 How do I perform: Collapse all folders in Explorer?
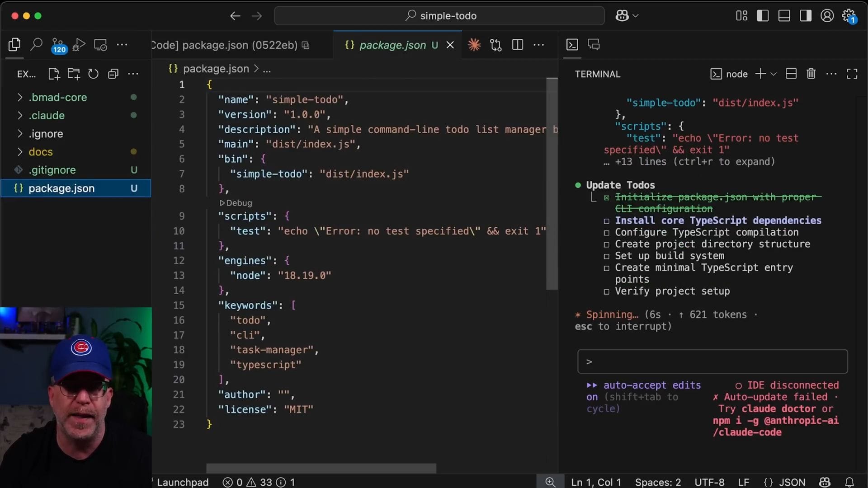click(x=113, y=74)
